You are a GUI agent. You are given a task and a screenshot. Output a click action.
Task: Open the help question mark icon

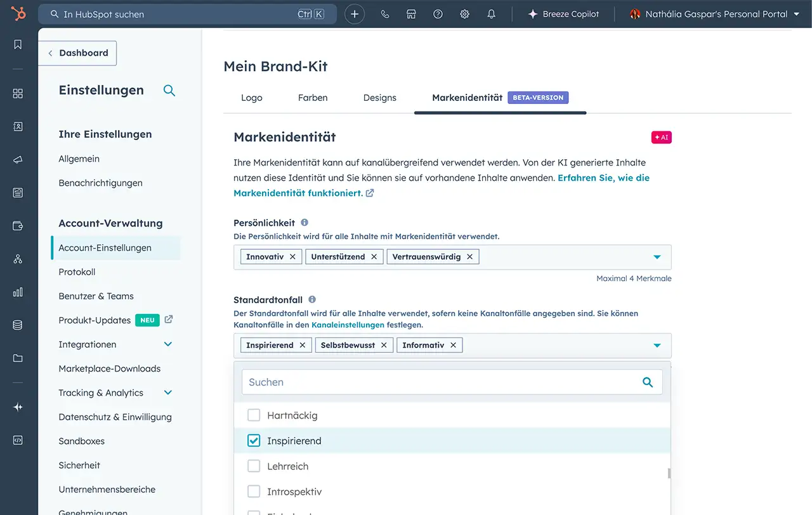pos(438,14)
